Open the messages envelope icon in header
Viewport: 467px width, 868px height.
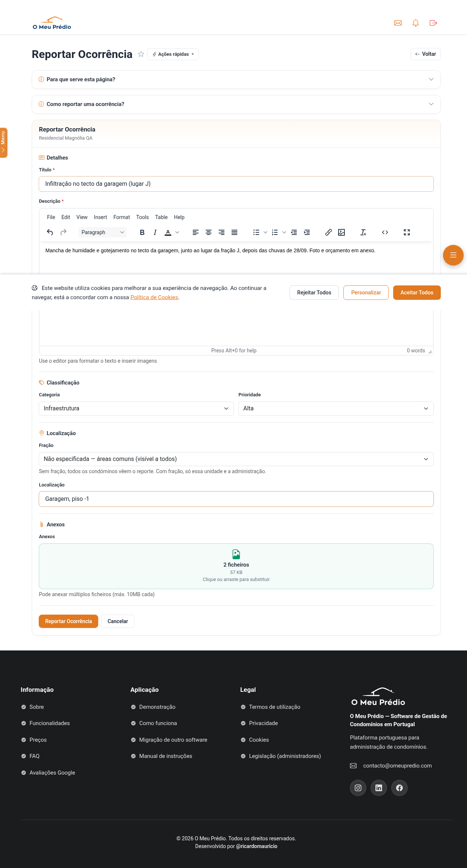[398, 23]
